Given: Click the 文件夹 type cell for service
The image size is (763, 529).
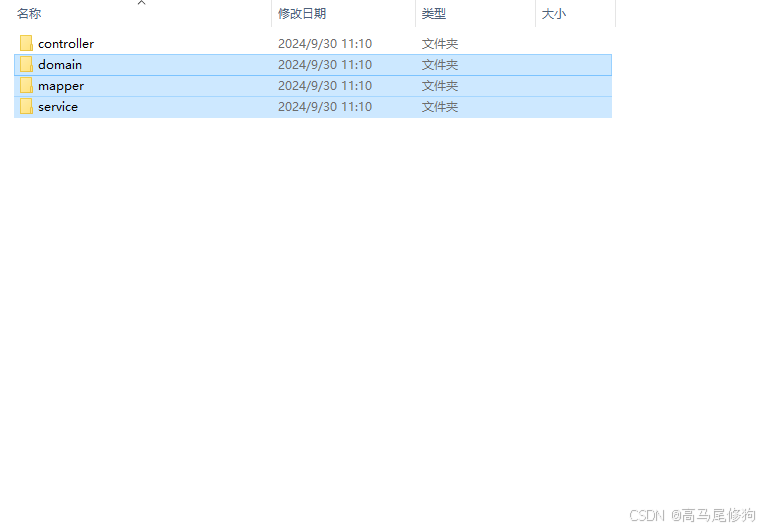Looking at the screenshot, I should [x=439, y=107].
